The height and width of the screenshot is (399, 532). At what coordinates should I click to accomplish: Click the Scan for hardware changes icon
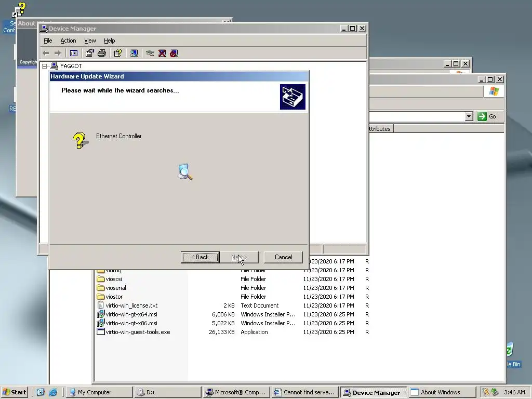[134, 54]
